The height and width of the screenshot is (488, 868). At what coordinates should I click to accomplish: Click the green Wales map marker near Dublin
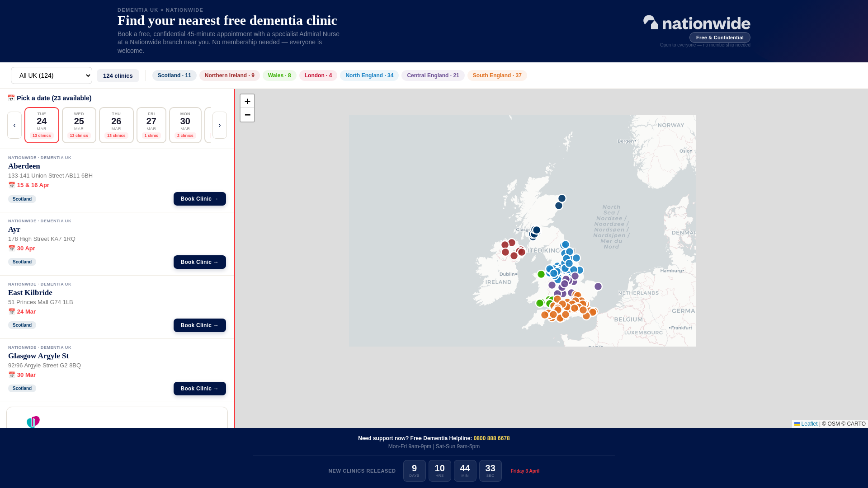541,274
